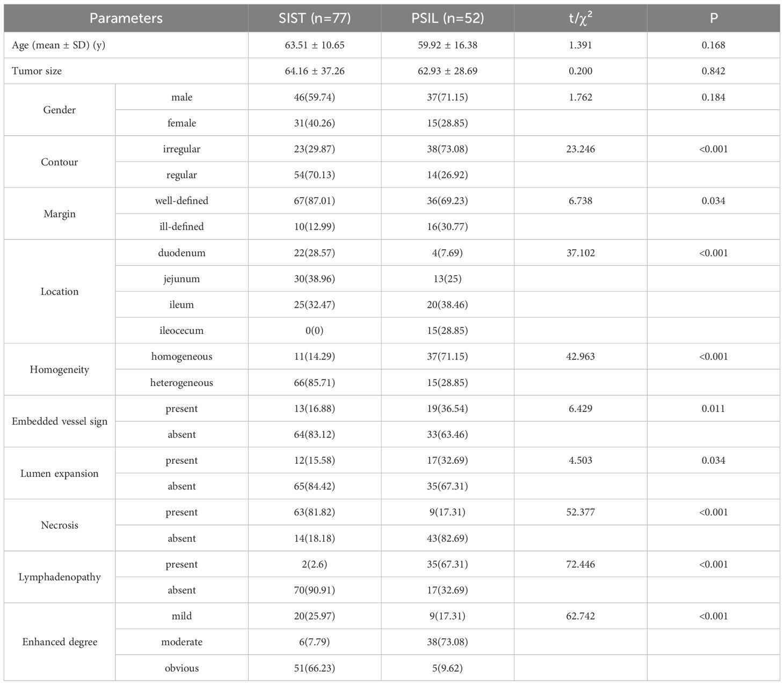Click the P column header
Viewport: 784px width, 685px height.
pyautogui.click(x=713, y=18)
